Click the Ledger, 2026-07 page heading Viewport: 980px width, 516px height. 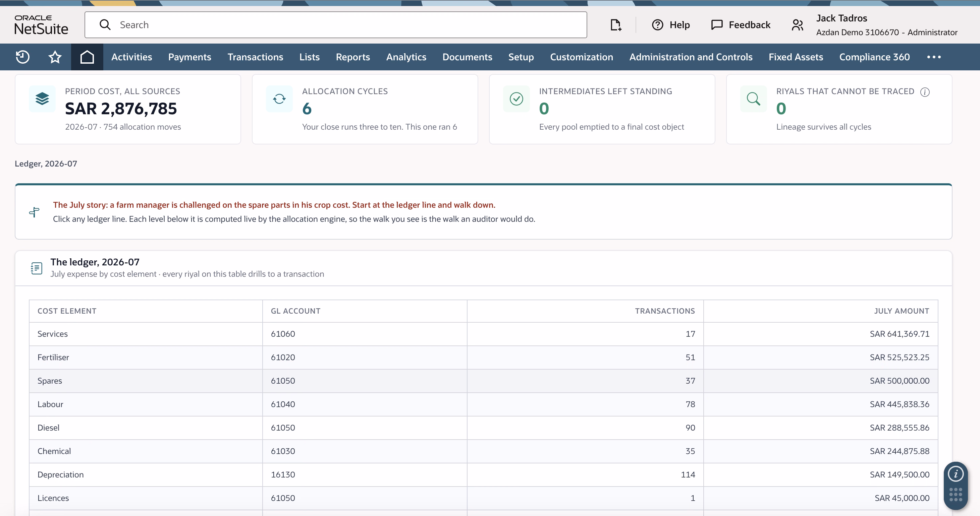[46, 164]
